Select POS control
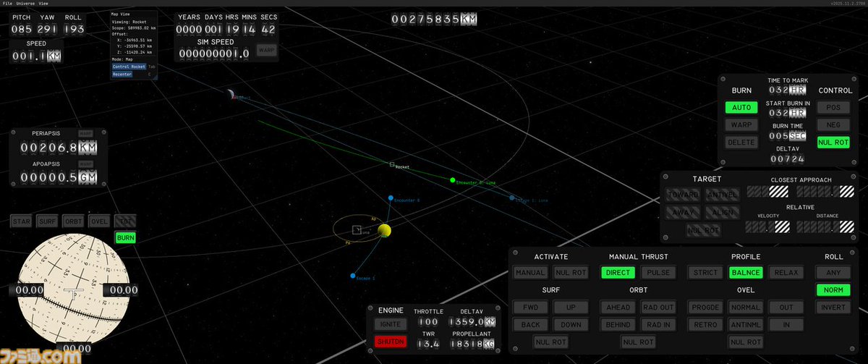The width and height of the screenshot is (868, 364). click(x=833, y=107)
